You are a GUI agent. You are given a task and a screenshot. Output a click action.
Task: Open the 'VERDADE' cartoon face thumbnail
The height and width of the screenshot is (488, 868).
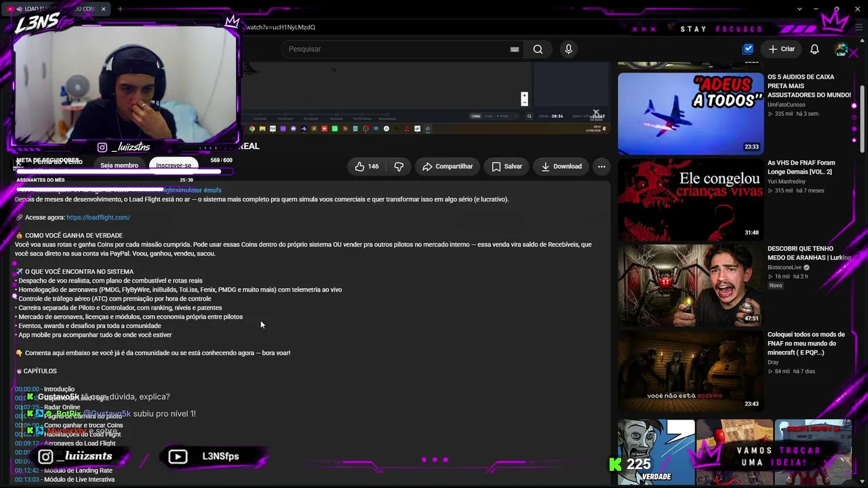[656, 452]
